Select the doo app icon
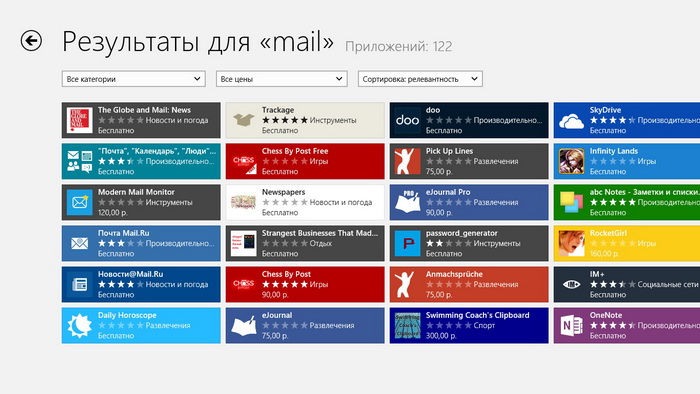Screen dimensions: 700x394 tap(407, 120)
